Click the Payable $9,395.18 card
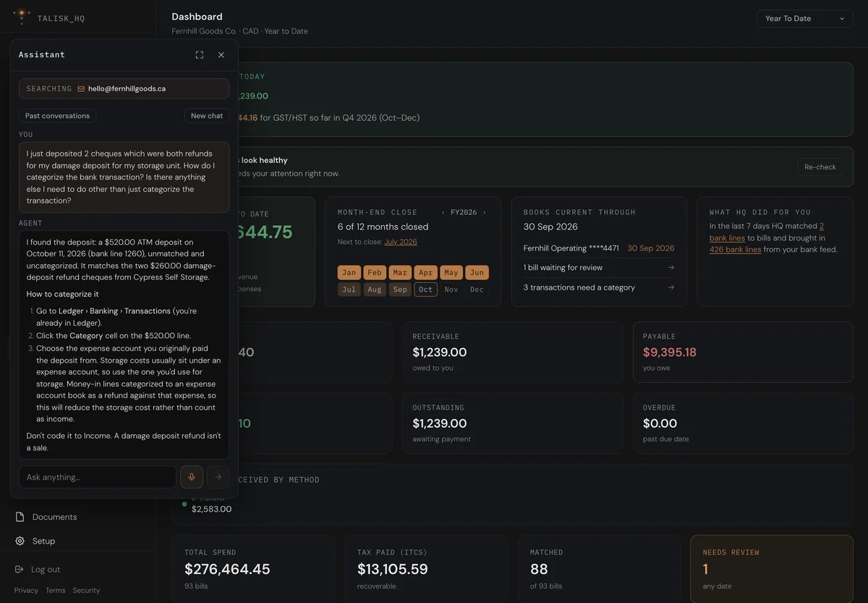868x603 pixels. click(743, 352)
